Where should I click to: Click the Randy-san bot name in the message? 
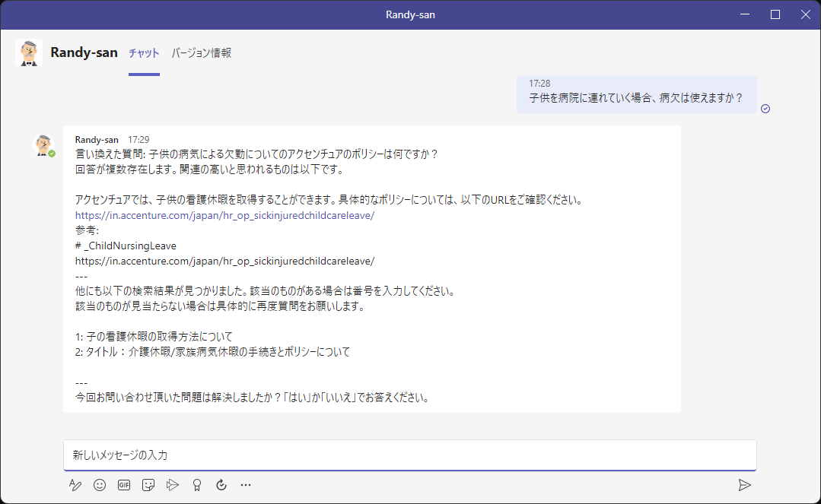(x=95, y=139)
